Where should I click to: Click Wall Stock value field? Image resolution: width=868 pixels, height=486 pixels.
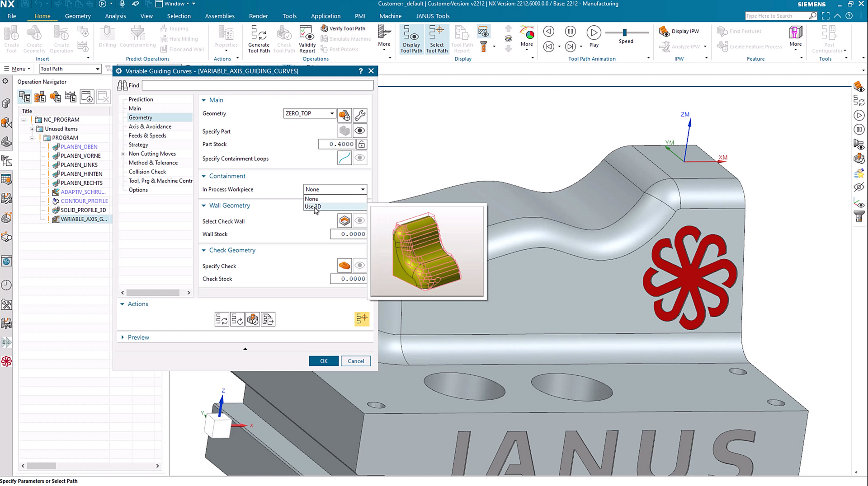[x=348, y=234]
